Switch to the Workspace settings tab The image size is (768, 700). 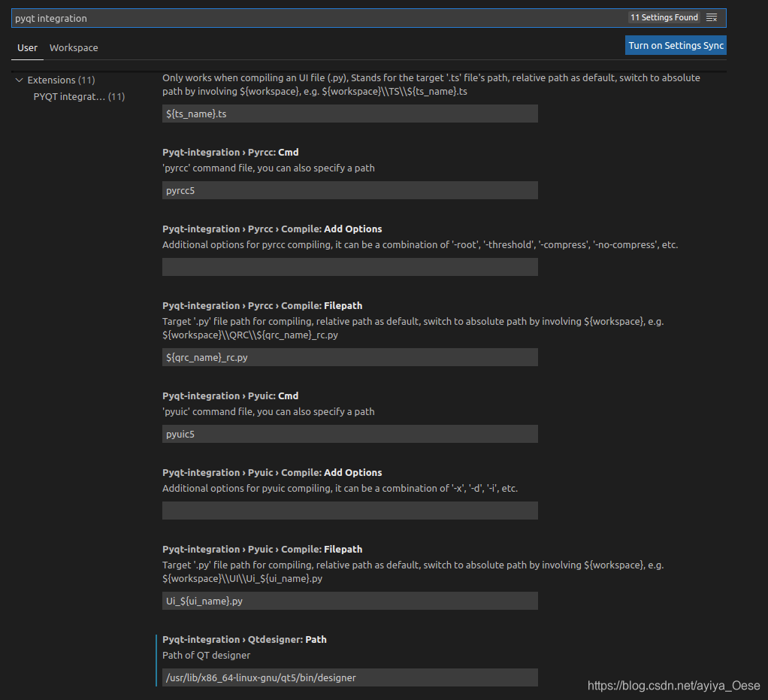coord(74,47)
